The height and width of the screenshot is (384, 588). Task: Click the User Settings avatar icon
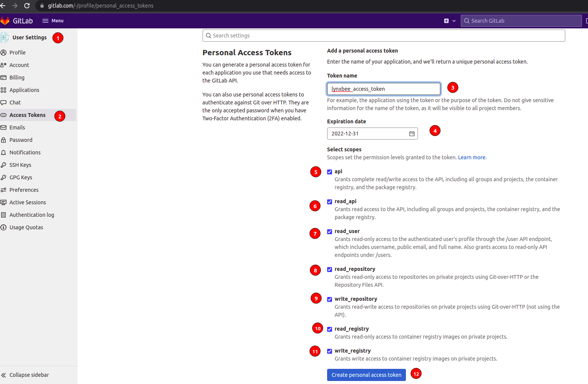pyautogui.click(x=5, y=37)
